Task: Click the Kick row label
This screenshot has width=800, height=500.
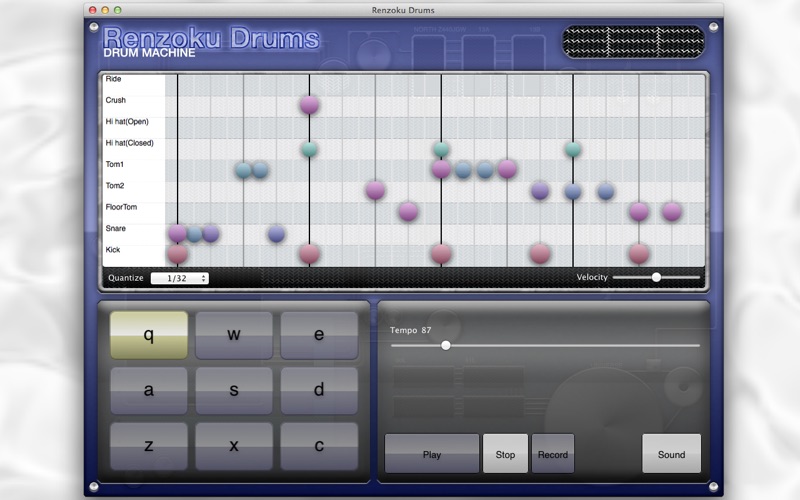Action: click(x=113, y=250)
